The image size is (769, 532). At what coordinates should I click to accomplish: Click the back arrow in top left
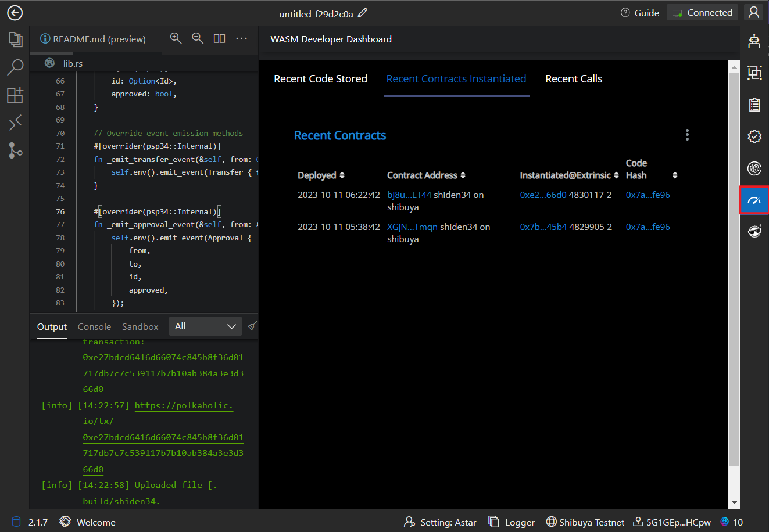[15, 13]
